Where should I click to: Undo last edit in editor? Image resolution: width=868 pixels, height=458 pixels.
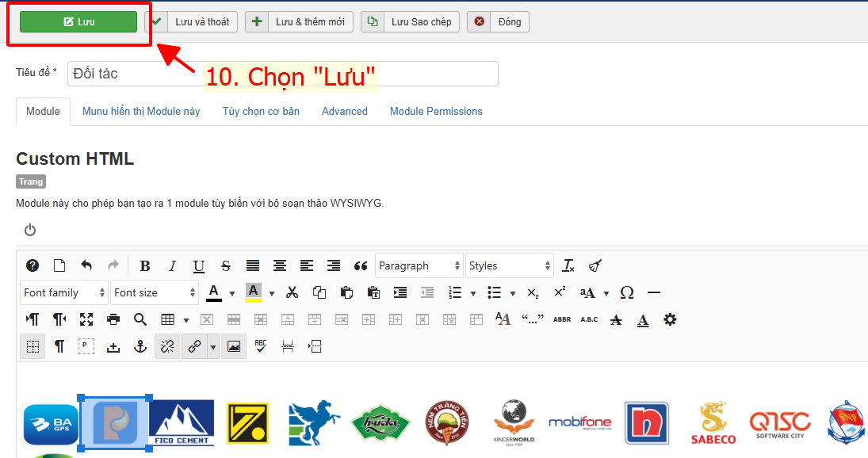86,265
